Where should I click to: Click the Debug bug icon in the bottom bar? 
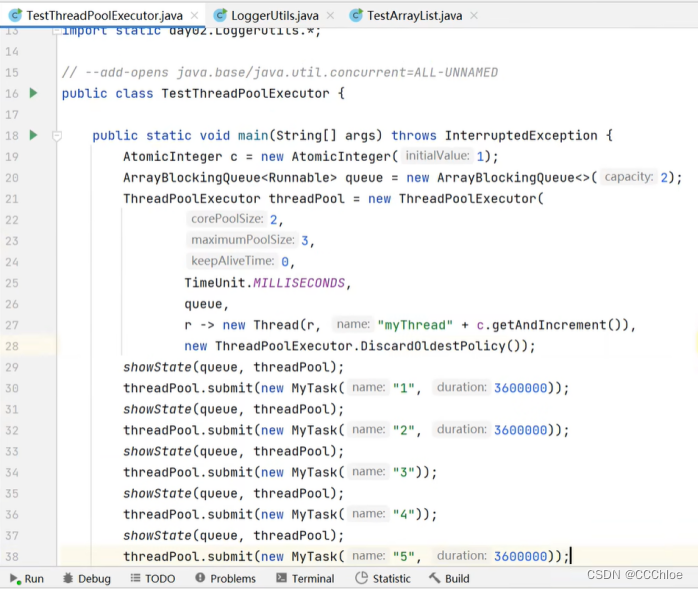click(x=68, y=578)
